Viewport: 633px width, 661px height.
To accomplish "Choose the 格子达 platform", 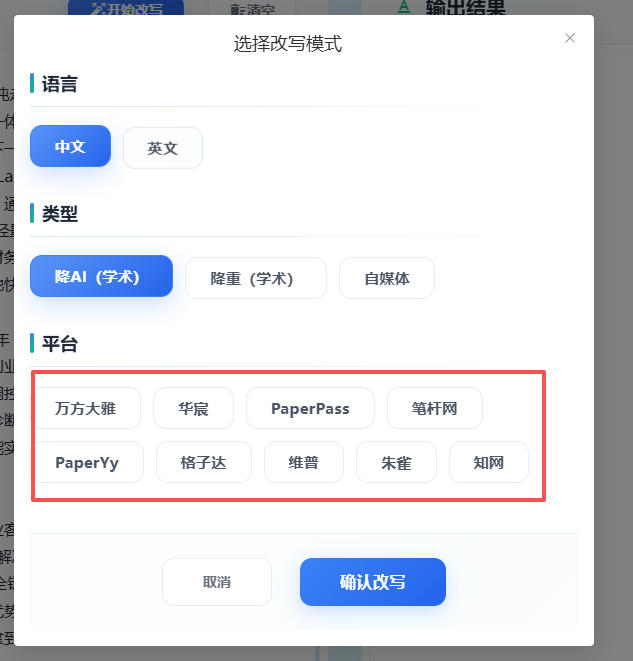I will pos(203,463).
